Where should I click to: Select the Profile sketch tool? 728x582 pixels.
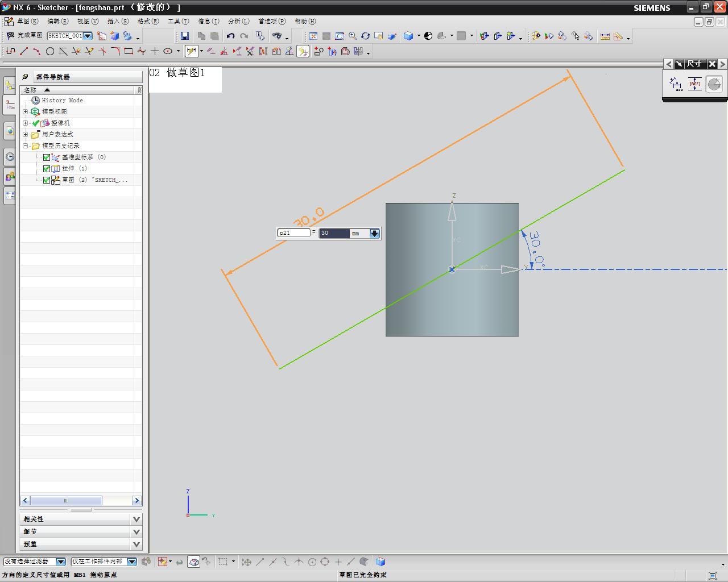(x=11, y=51)
